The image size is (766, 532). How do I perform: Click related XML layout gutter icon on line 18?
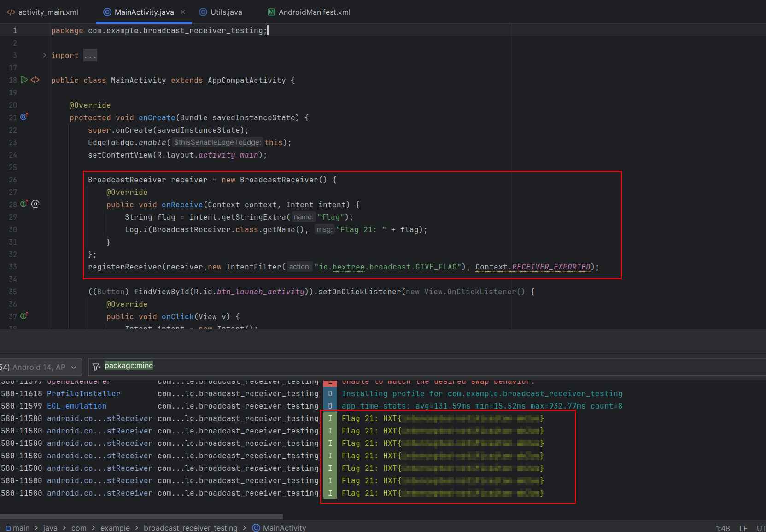pyautogui.click(x=35, y=80)
